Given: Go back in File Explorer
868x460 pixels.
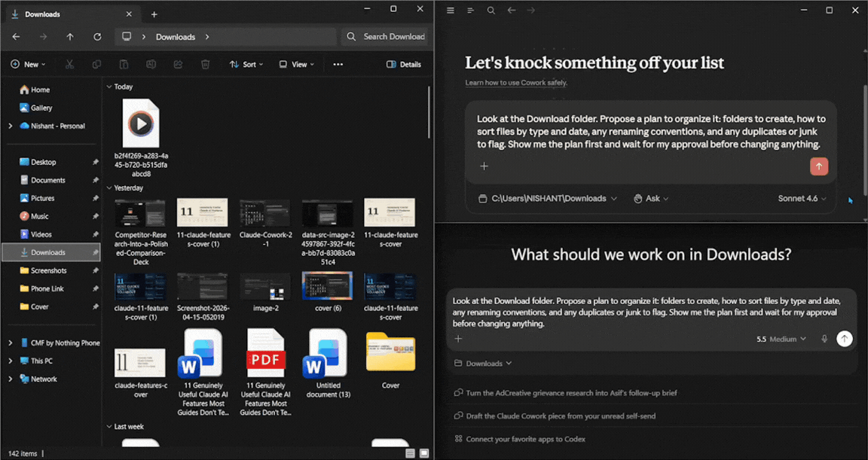Looking at the screenshot, I should coord(16,36).
